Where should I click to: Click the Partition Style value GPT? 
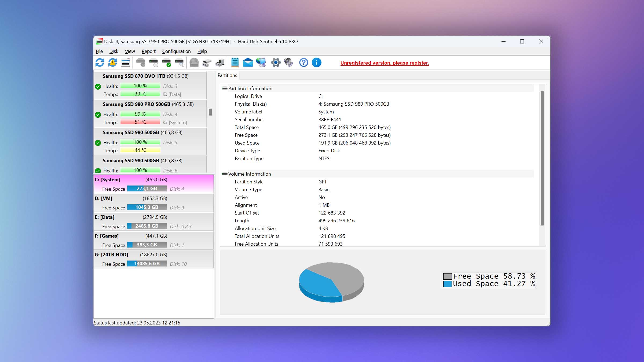[323, 182]
